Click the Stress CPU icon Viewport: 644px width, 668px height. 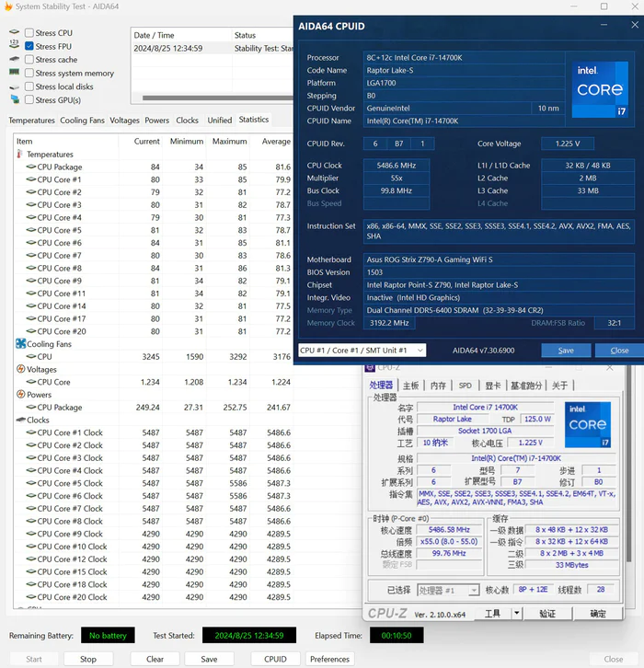pyautogui.click(x=15, y=31)
